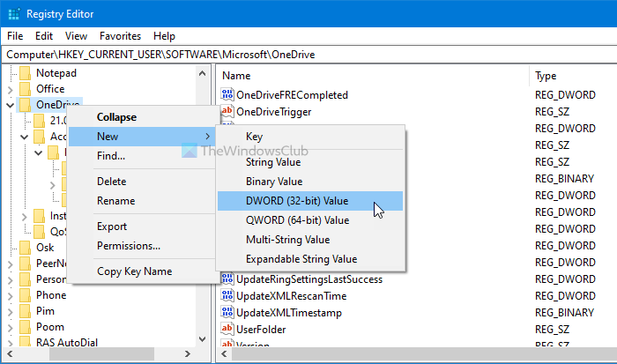Click the Notepad folder icon in tree
Screen dimensions: 617x364
pos(25,73)
